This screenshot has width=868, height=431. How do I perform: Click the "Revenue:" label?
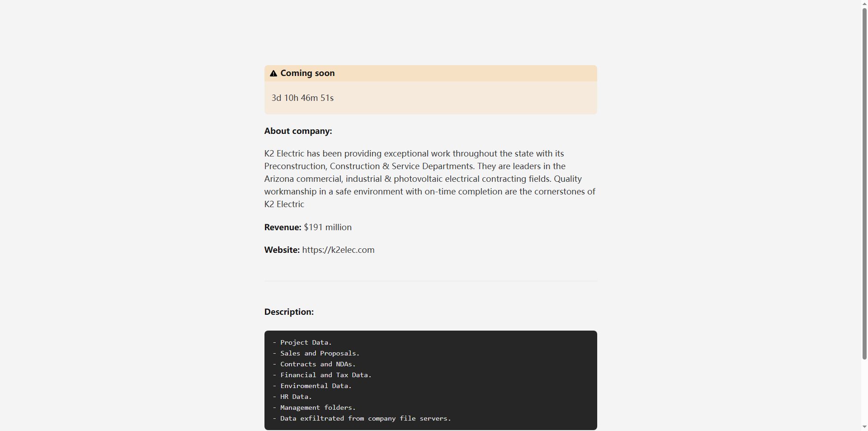(283, 227)
